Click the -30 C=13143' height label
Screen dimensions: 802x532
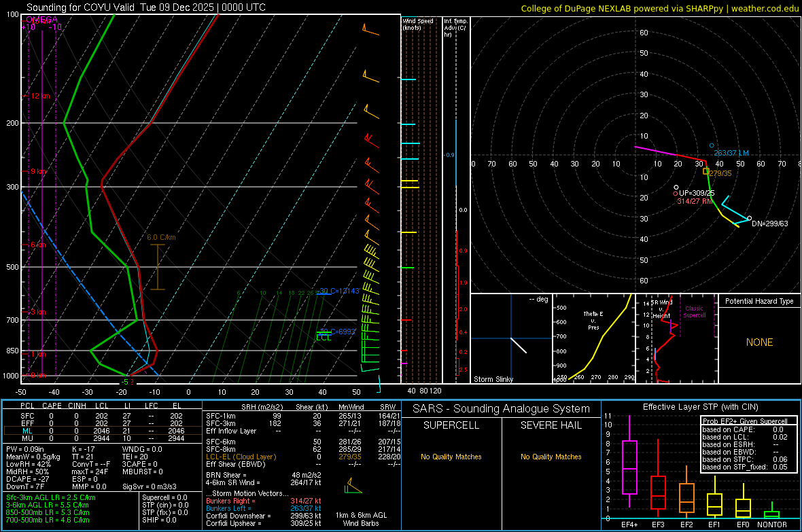[x=340, y=291]
